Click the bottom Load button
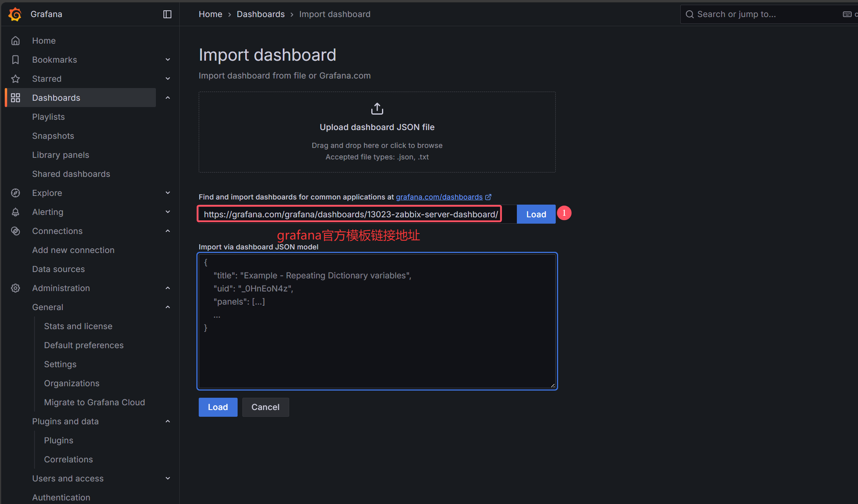This screenshot has height=504, width=858. tap(218, 407)
